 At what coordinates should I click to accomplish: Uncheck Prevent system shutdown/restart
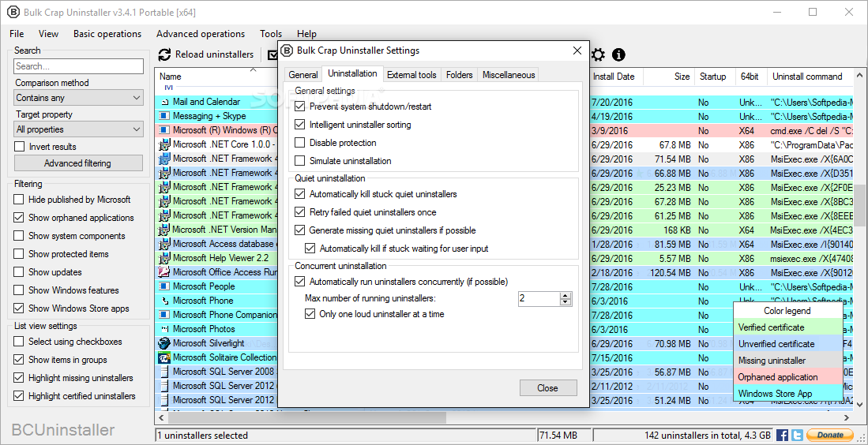pos(300,107)
